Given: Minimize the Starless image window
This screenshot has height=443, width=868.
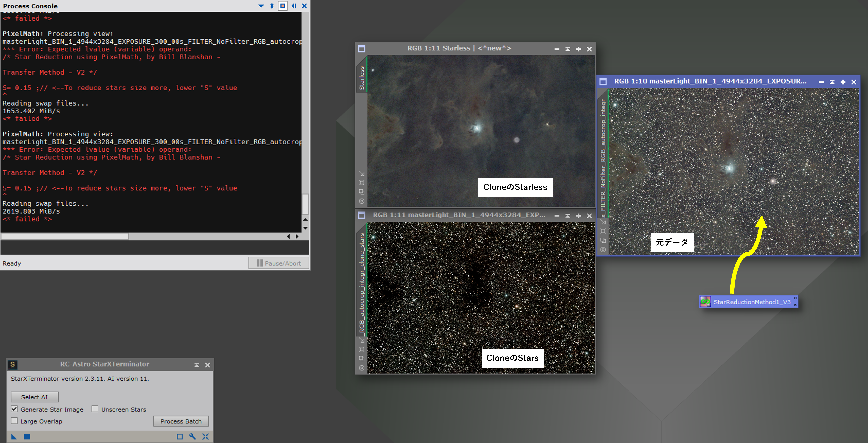Looking at the screenshot, I should [557, 49].
